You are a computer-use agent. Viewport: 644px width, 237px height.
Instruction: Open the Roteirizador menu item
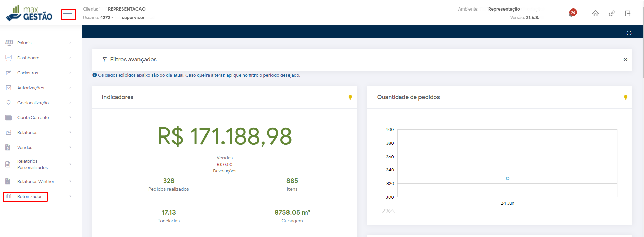tap(30, 197)
